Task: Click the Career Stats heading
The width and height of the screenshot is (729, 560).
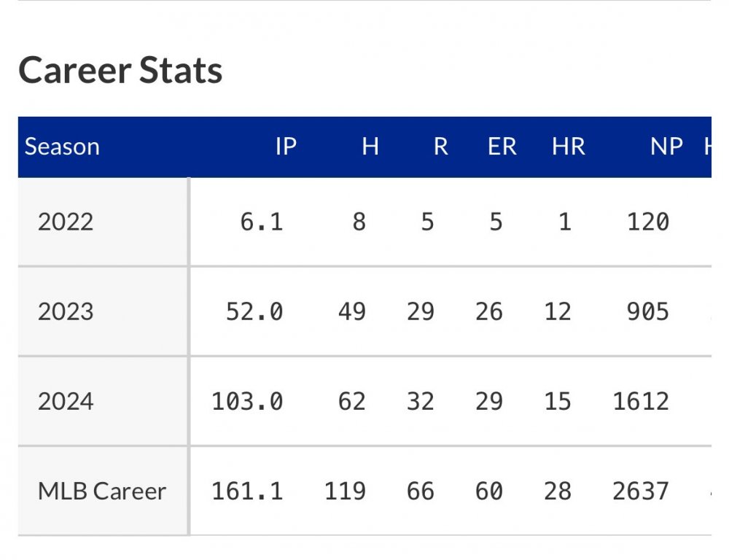Action: click(x=120, y=71)
